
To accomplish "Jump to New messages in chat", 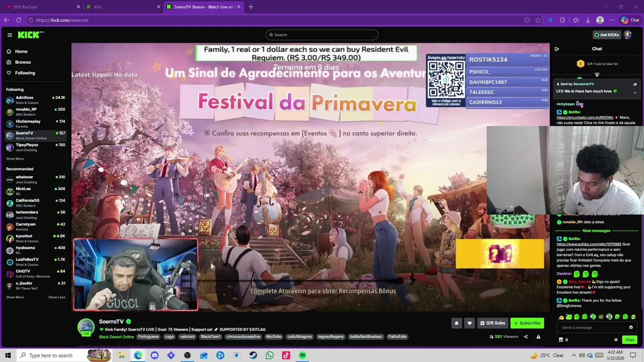I will (x=596, y=231).
